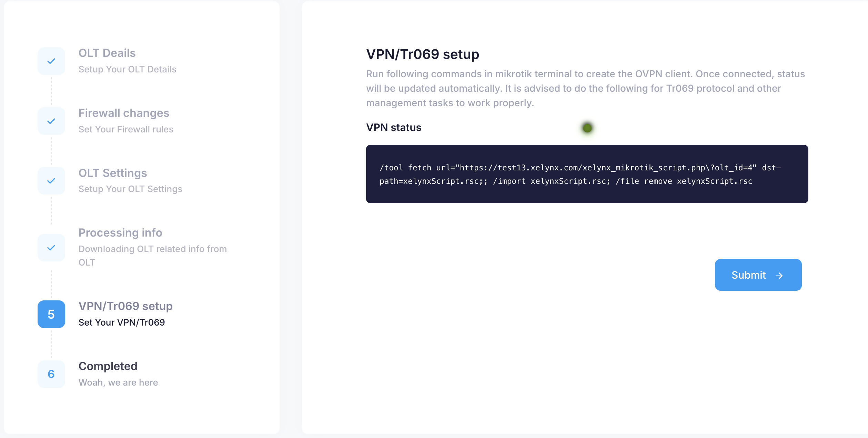Select the "Processing info" step title
Viewport: 868px width, 438px height.
coord(120,233)
